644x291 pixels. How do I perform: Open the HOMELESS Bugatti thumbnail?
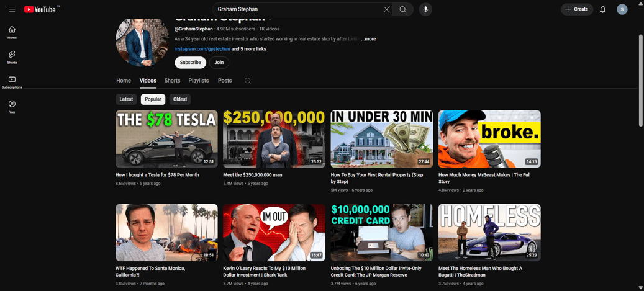tap(489, 232)
